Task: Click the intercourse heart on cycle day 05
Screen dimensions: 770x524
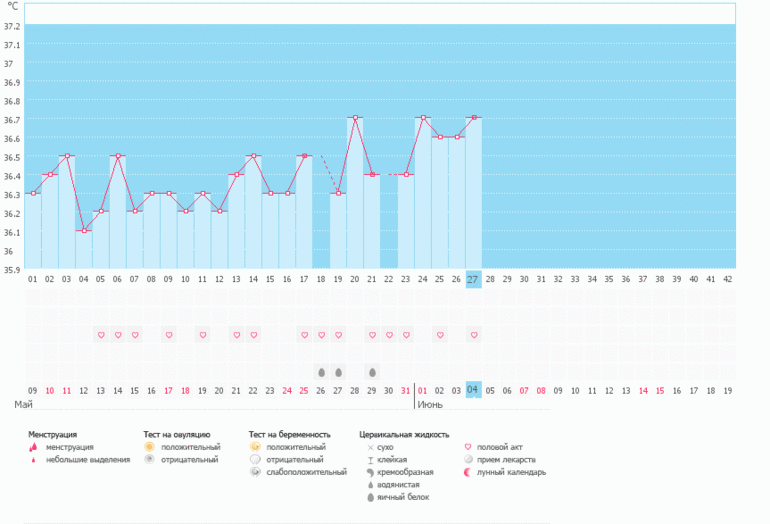Action: (101, 335)
